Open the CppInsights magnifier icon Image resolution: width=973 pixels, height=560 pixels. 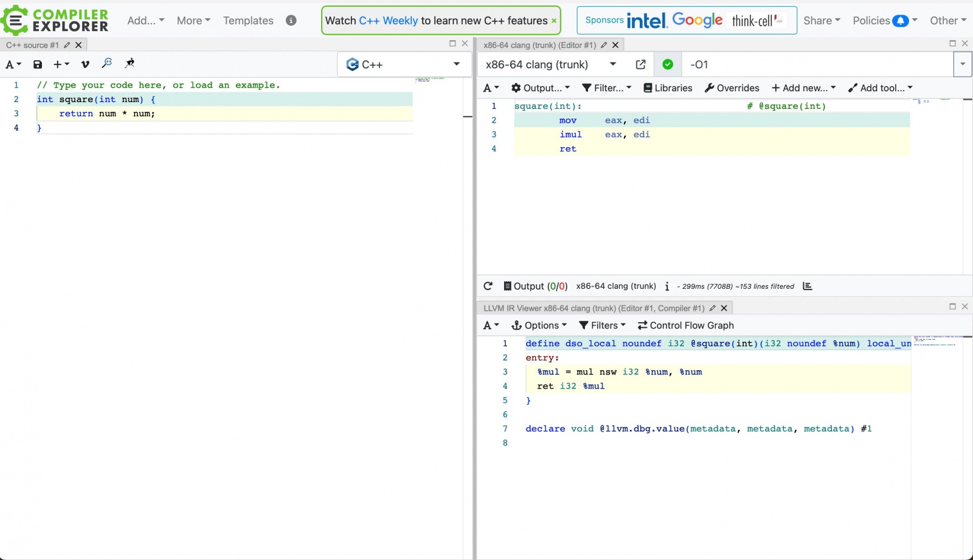(107, 63)
